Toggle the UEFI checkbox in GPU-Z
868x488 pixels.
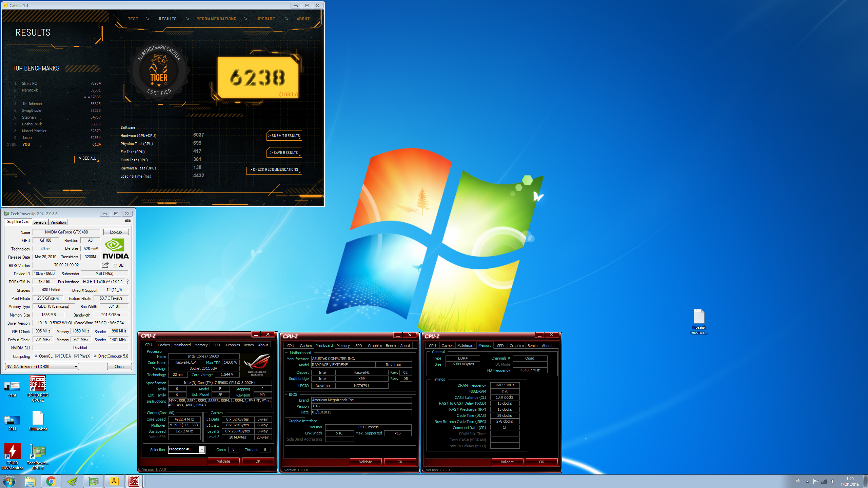[x=115, y=265]
